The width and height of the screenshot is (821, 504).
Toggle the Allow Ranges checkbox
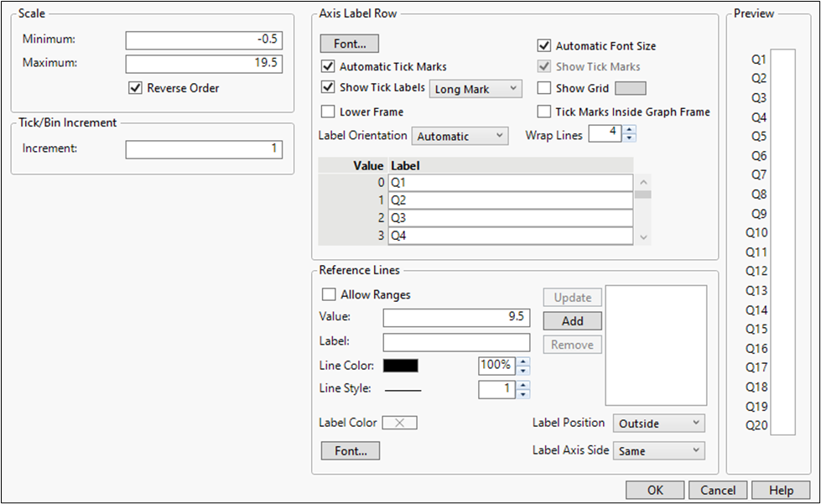coord(330,294)
